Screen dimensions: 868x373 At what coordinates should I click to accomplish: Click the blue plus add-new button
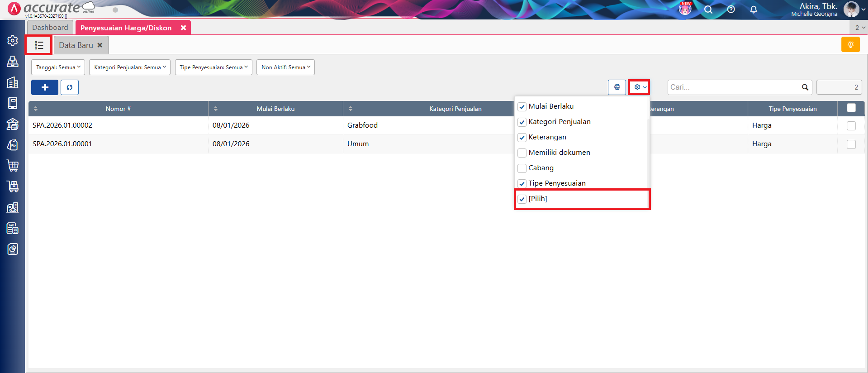tap(45, 87)
